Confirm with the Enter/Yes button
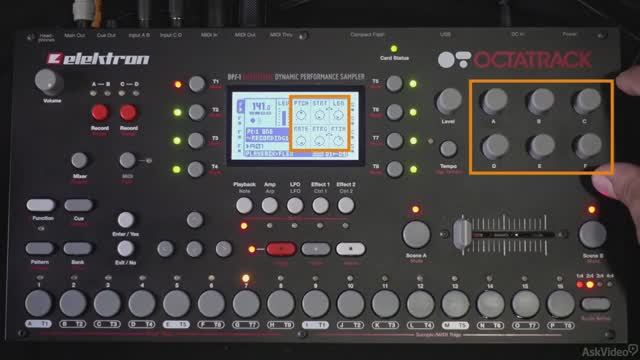 [126, 220]
